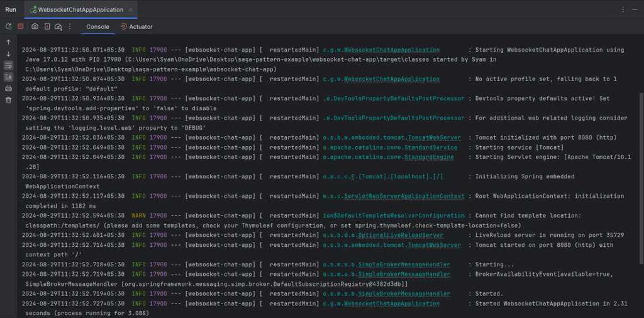Viewport: 644px width, 318px height.
Task: Toggle soft-wrap for console output
Action: click(8, 65)
